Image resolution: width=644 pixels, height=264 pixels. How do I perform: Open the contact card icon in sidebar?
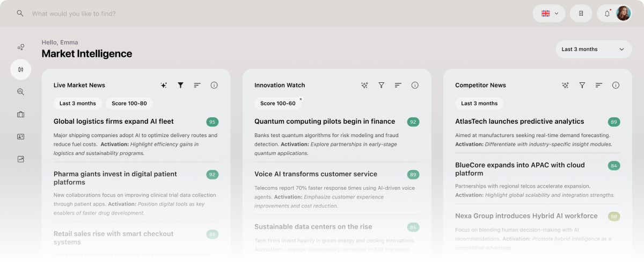20,137
